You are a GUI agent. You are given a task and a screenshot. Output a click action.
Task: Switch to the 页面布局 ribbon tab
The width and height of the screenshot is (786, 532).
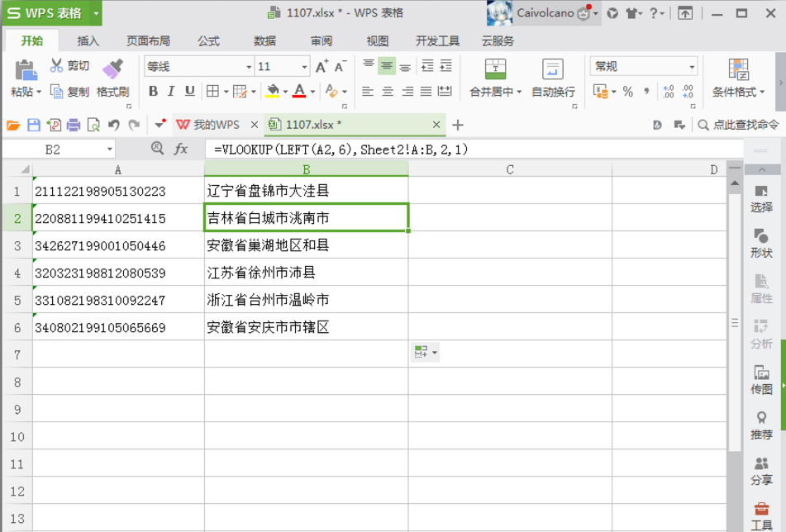149,41
